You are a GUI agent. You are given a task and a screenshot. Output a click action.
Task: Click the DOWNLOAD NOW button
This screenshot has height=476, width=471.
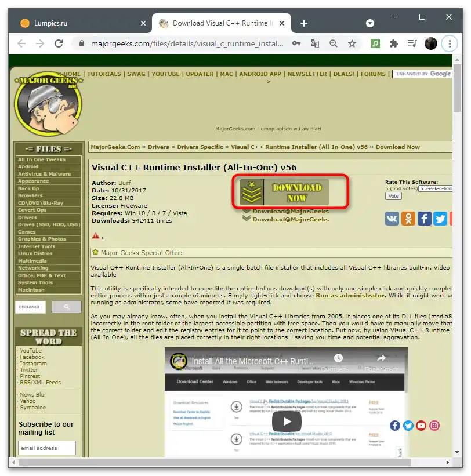click(284, 192)
